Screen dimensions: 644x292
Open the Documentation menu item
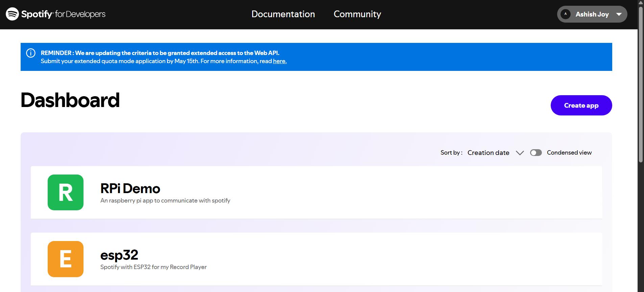(x=283, y=14)
